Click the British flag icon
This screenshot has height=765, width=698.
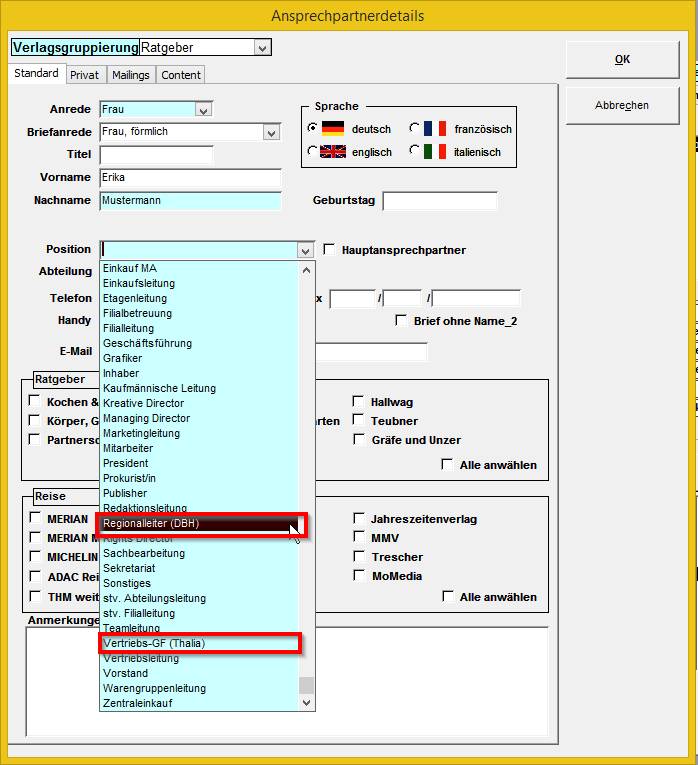coord(333,152)
